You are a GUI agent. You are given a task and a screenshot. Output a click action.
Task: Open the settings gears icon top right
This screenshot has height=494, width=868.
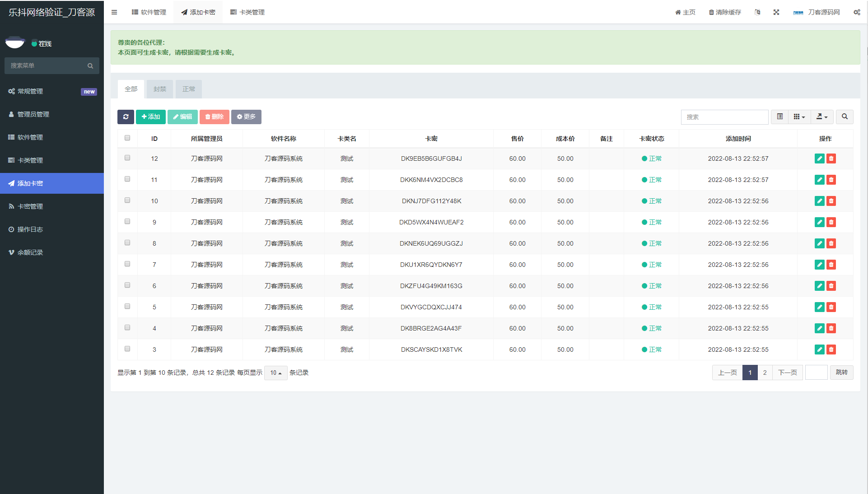click(x=856, y=12)
